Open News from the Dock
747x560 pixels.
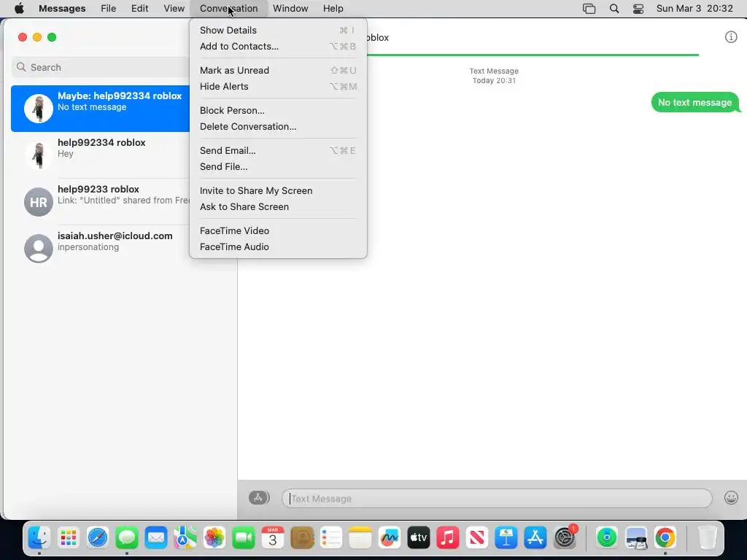click(477, 538)
